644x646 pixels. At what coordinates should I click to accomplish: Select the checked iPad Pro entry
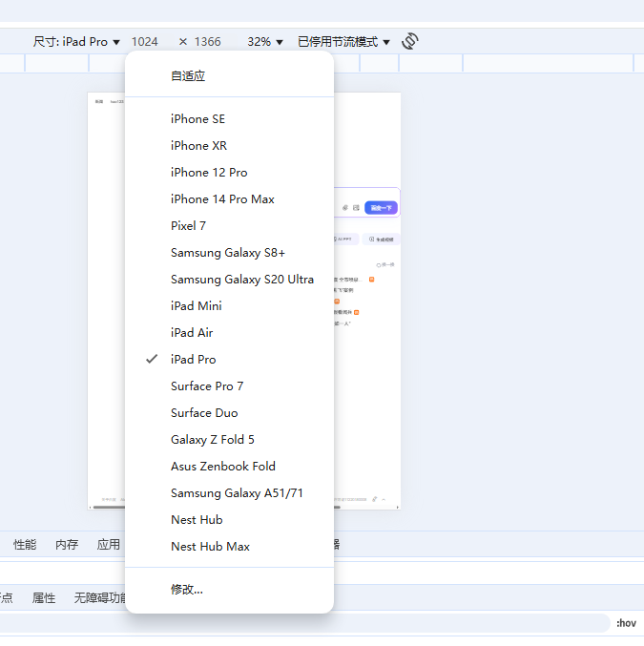[230, 359]
